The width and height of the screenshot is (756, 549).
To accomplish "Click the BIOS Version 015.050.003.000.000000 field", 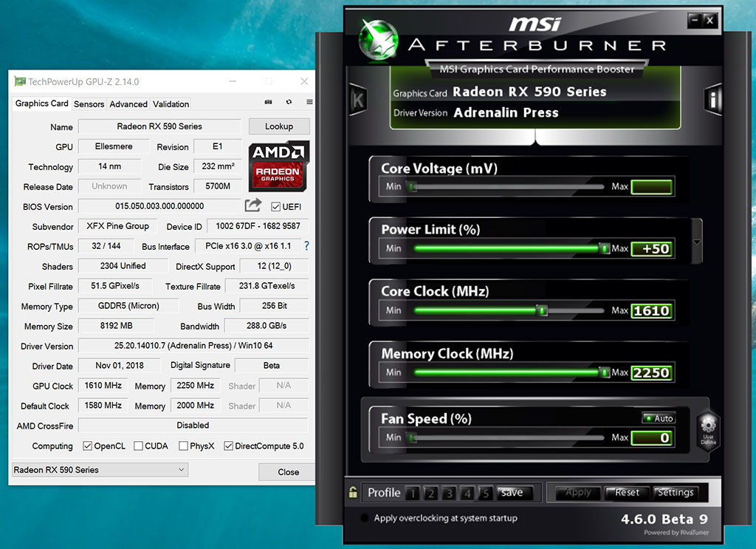I will pyautogui.click(x=159, y=206).
